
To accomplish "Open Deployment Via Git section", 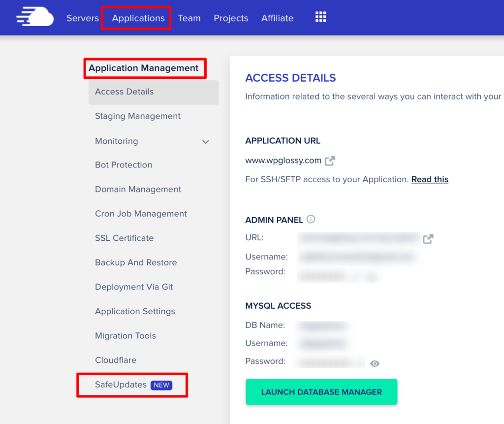I will (134, 287).
